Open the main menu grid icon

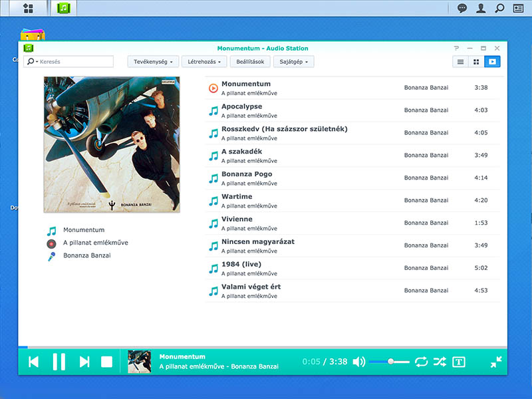click(27, 8)
